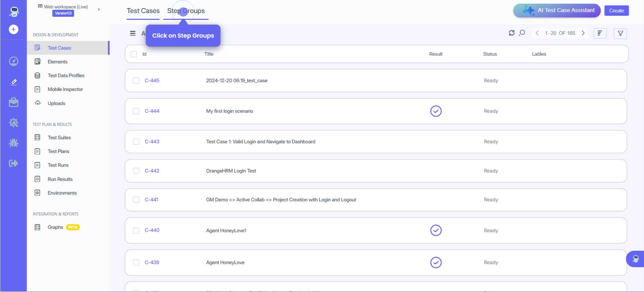Screen dimensions: 644x292
Task: Select the checkbox next to C-443
Action: (x=136, y=142)
